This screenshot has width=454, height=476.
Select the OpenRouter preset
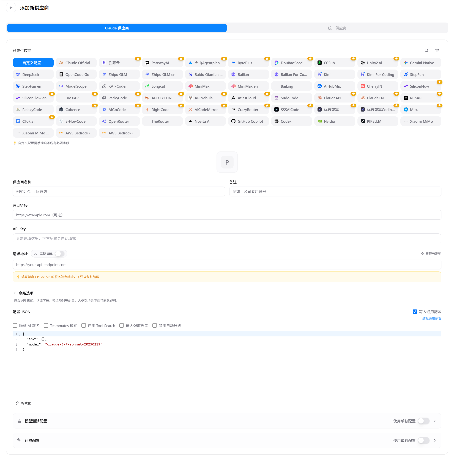point(119,121)
